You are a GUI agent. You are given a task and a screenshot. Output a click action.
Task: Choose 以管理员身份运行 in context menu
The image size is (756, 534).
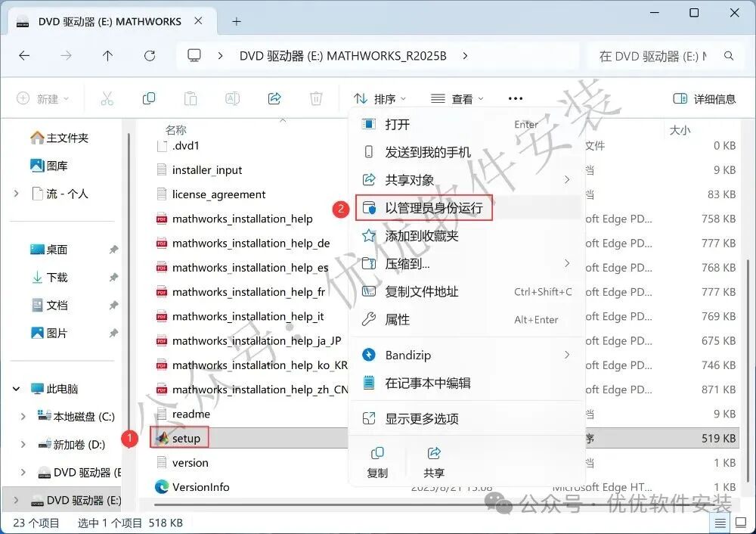click(466, 208)
